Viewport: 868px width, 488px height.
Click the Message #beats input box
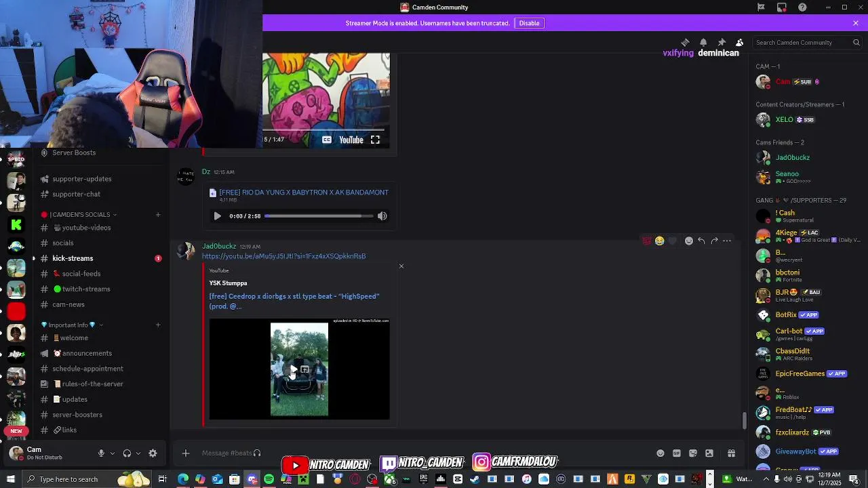[x=420, y=453]
